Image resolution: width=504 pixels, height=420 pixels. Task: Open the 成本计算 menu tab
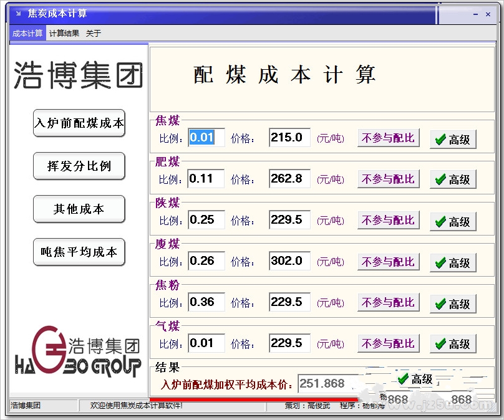[x=27, y=34]
